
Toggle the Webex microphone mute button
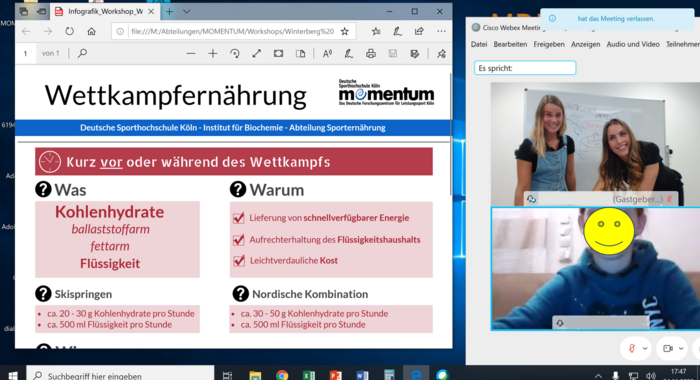(631, 348)
